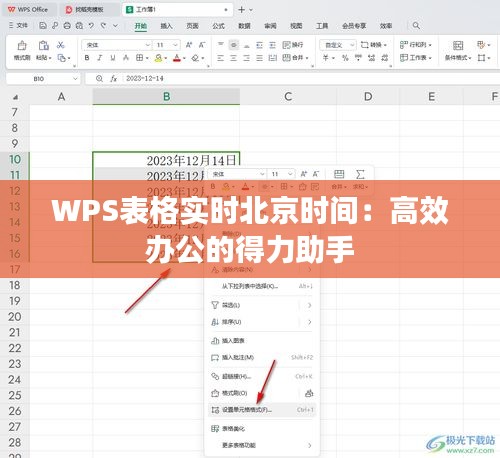Expand the ribbon font name dropdown
Image resolution: width=500 pixels, height=458 pixels.
pos(148,45)
